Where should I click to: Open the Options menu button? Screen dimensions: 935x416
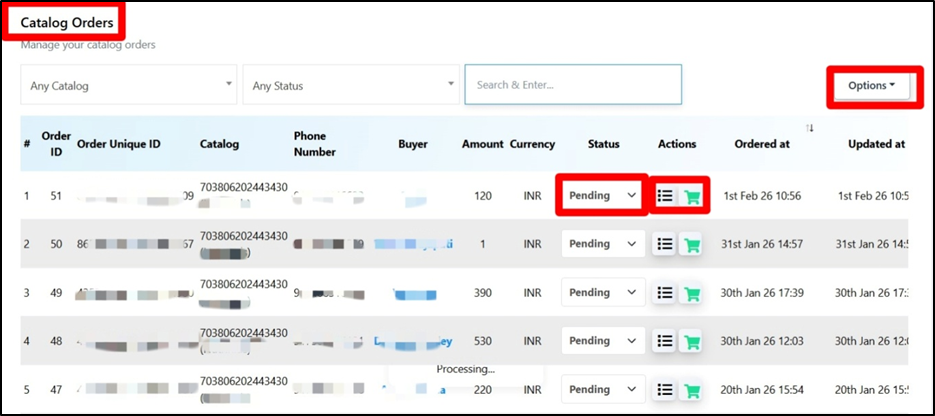[871, 86]
